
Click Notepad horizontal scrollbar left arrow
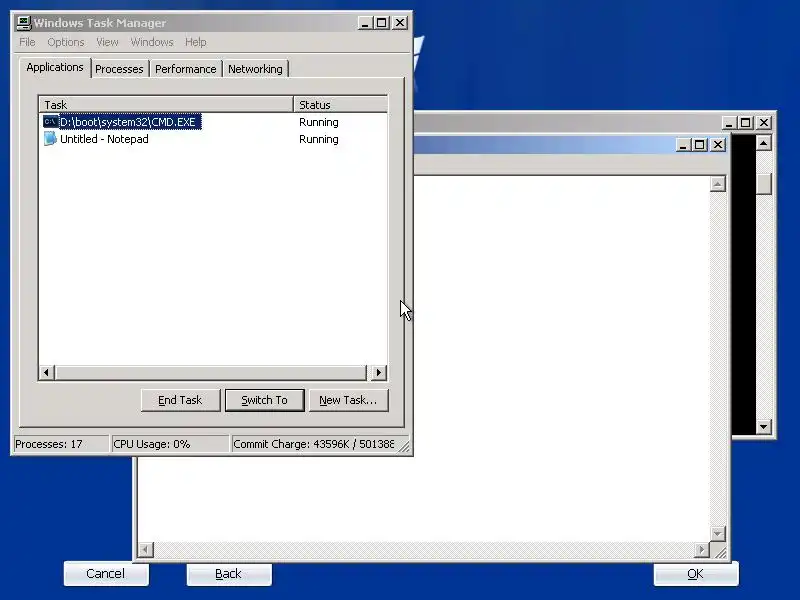[x=145, y=550]
